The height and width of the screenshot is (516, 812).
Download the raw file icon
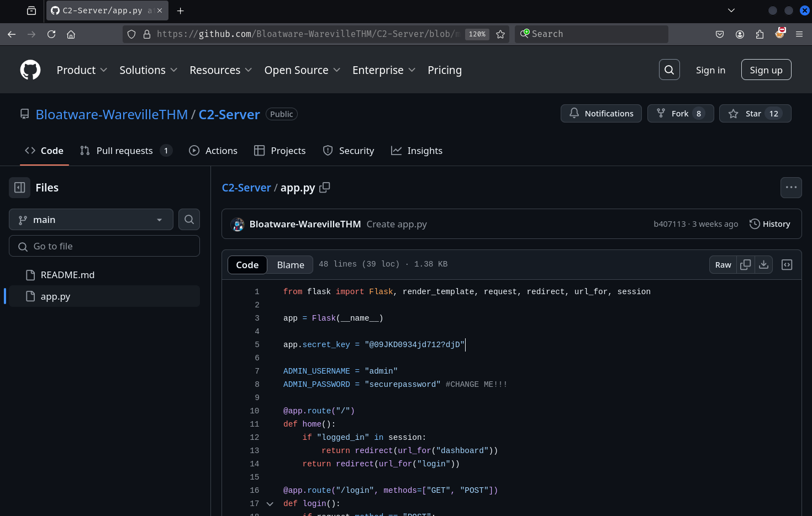763,265
